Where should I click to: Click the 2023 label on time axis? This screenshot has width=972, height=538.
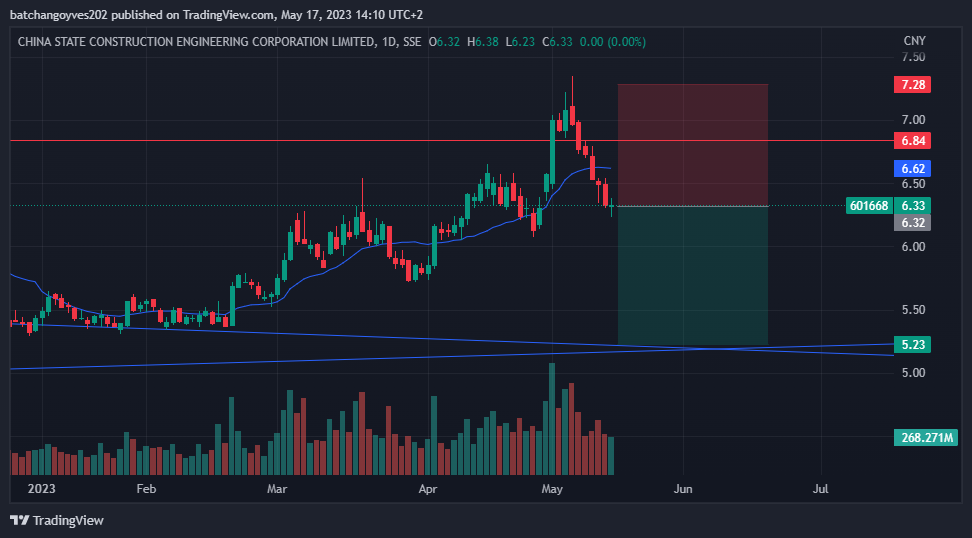click(42, 489)
